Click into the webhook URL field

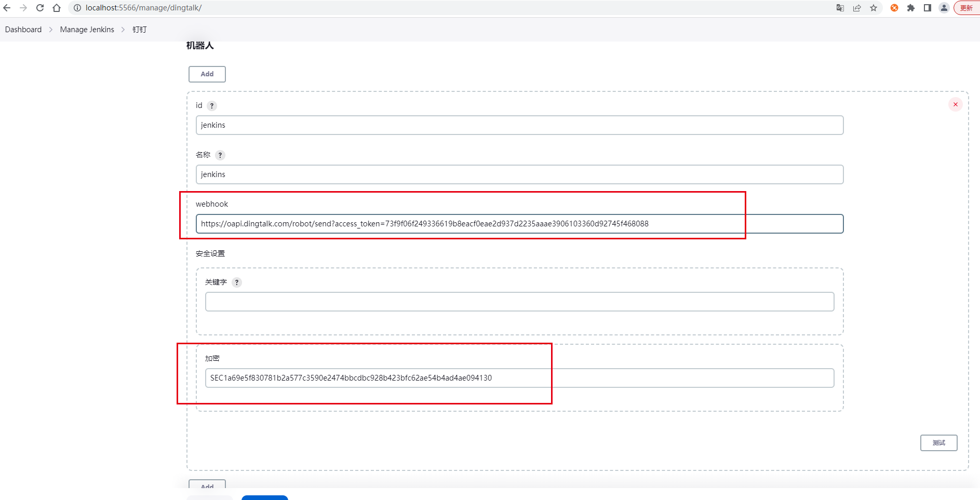click(x=519, y=224)
